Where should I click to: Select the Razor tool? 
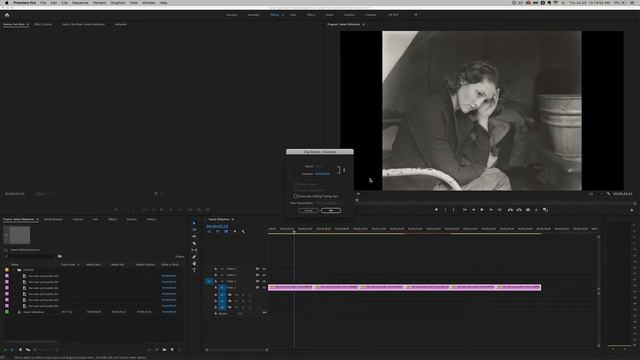pyautogui.click(x=194, y=243)
